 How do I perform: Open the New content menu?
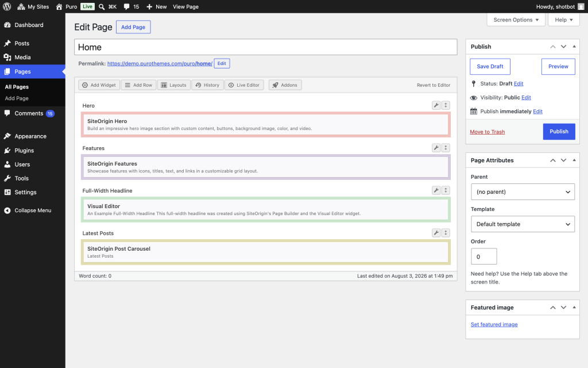coord(156,6)
